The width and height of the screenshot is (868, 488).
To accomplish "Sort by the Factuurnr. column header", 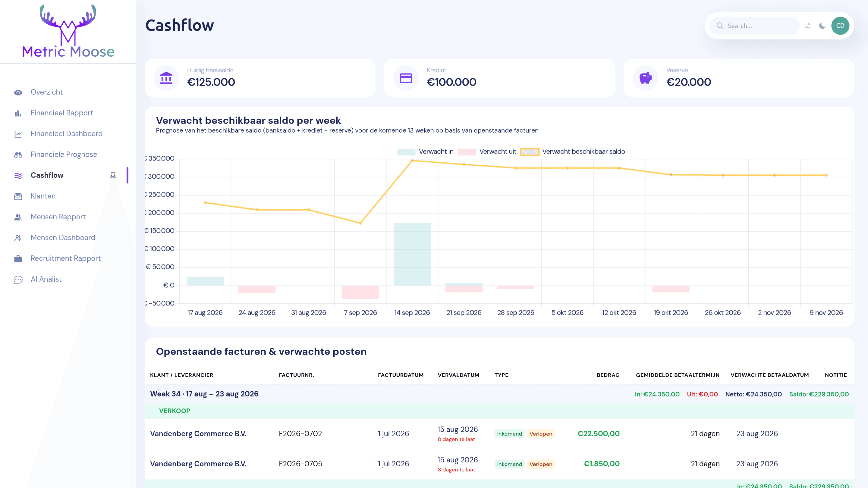I will pyautogui.click(x=297, y=375).
